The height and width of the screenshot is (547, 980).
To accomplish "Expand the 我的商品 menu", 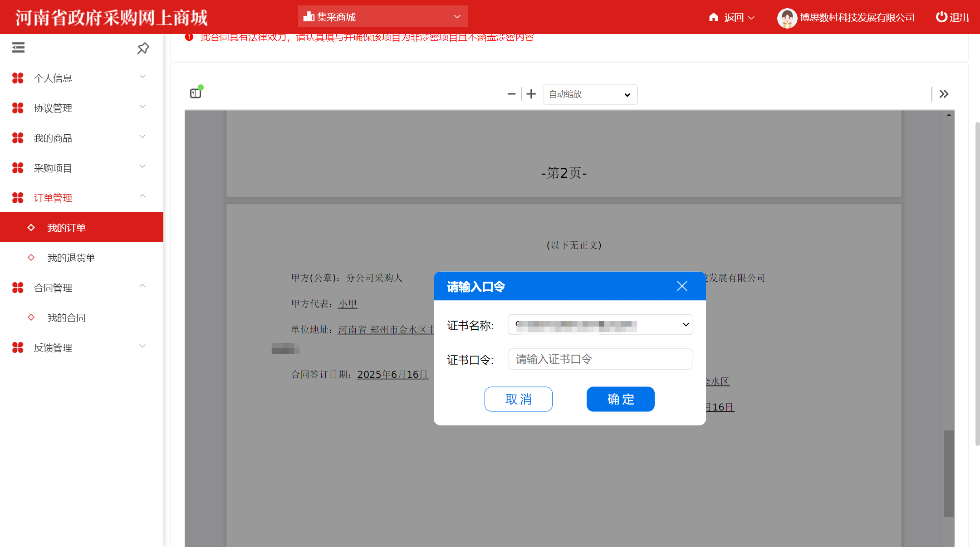I will point(82,138).
